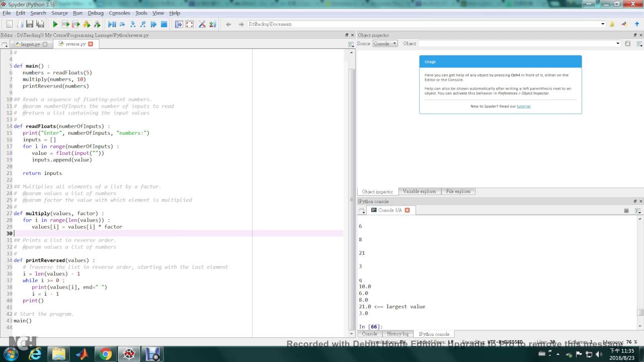Open Chrome from the Windows taskbar
Image resolution: width=644 pixels, height=362 pixels.
106,354
